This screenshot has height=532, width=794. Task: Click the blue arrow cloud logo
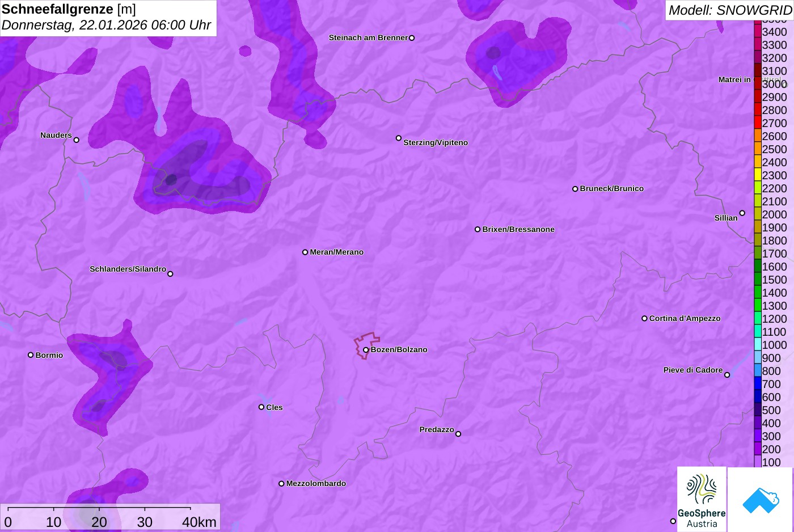click(x=761, y=500)
